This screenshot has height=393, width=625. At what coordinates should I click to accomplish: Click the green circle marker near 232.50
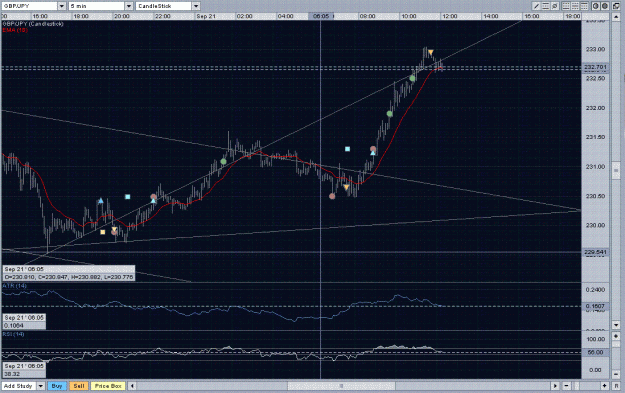coord(412,79)
